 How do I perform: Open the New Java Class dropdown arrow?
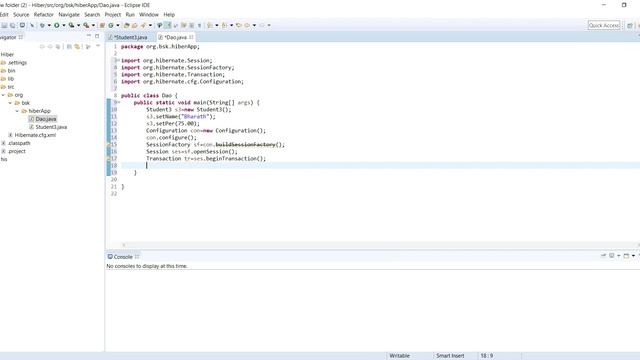tap(118, 25)
